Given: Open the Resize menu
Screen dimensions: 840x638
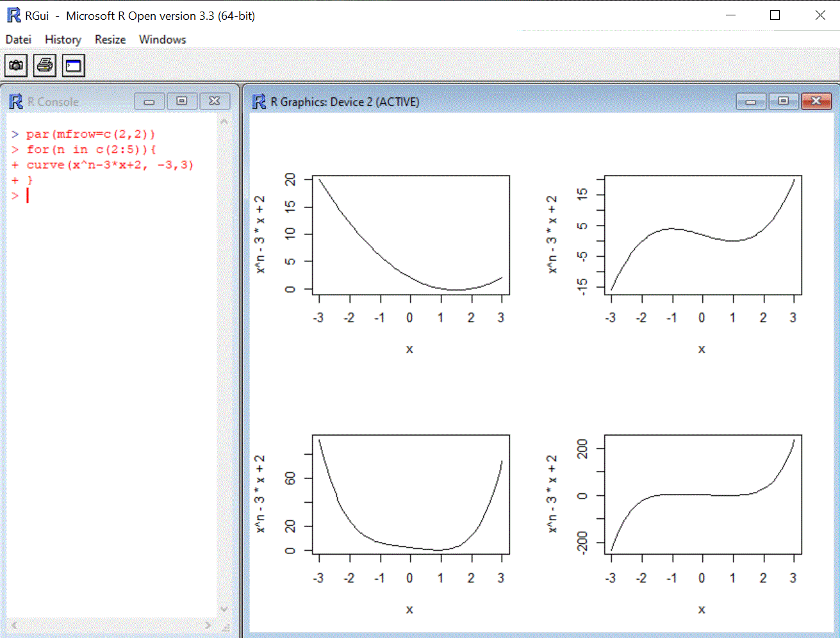Looking at the screenshot, I should pyautogui.click(x=109, y=39).
